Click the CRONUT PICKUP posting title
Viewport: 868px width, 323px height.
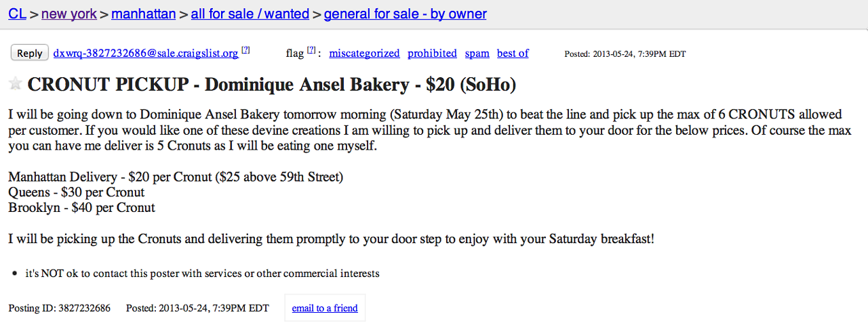pos(271,85)
